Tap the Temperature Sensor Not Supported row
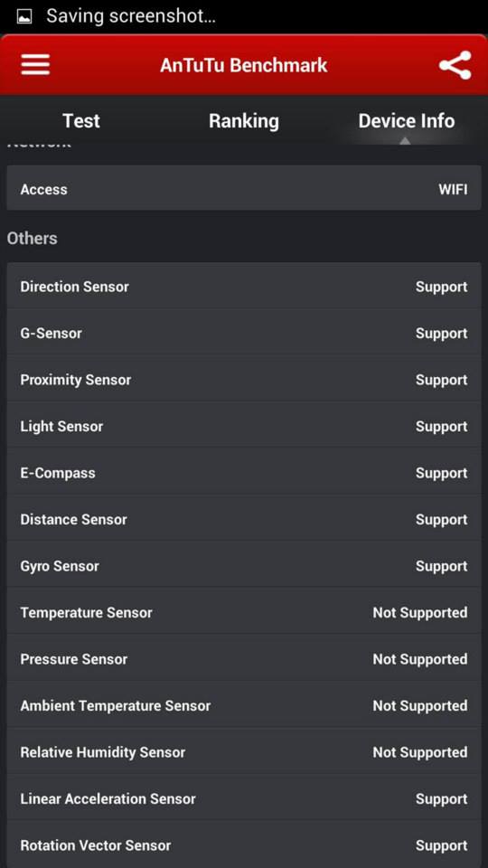 [x=244, y=612]
